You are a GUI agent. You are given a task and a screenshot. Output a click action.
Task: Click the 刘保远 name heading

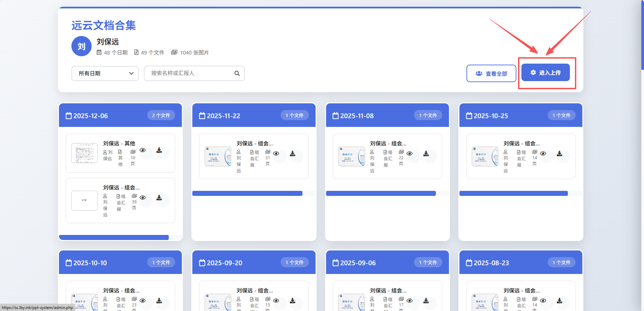[108, 42]
